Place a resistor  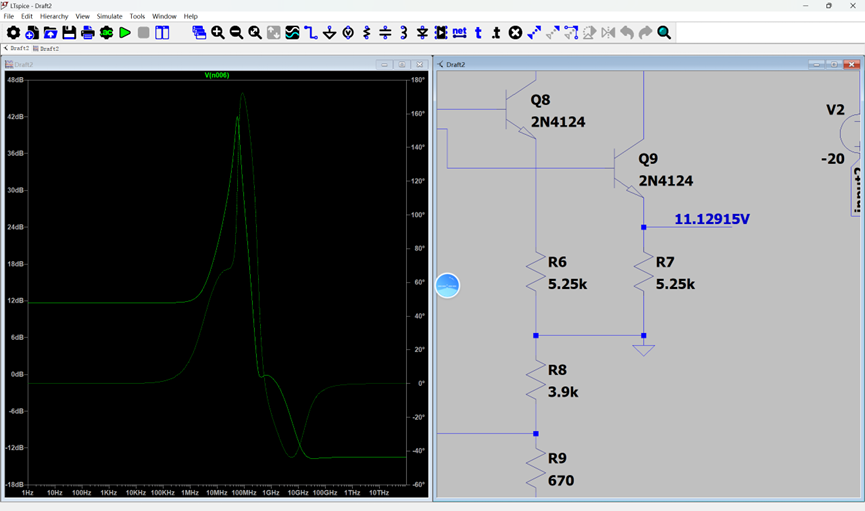coord(367,33)
